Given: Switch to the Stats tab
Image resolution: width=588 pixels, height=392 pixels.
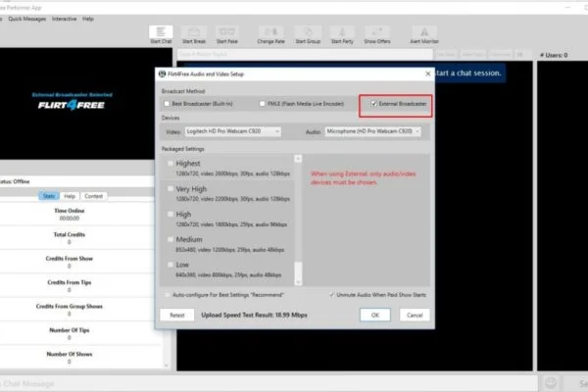Looking at the screenshot, I should (x=49, y=196).
